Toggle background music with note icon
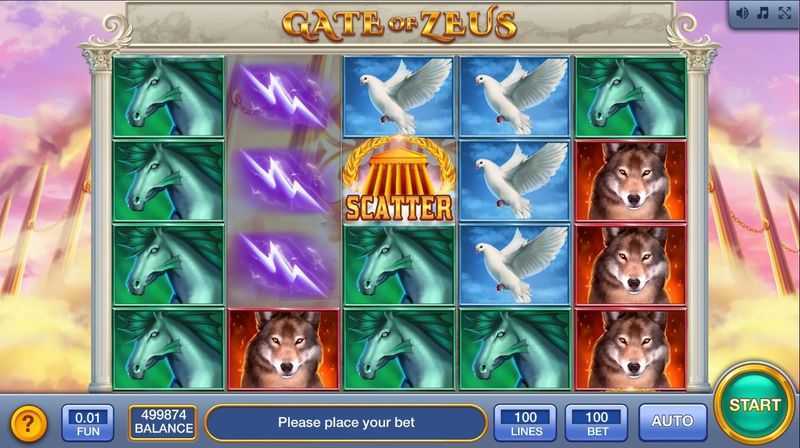Viewport: 800px width, 448px height. click(x=763, y=14)
